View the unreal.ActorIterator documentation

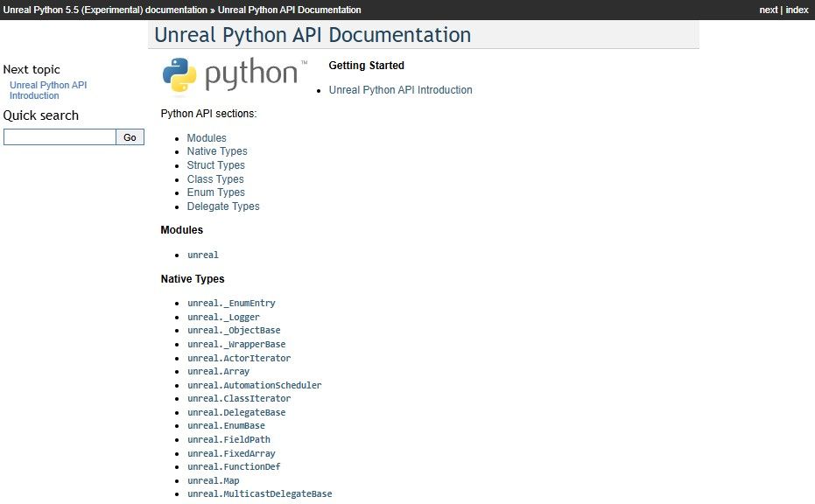239,358
